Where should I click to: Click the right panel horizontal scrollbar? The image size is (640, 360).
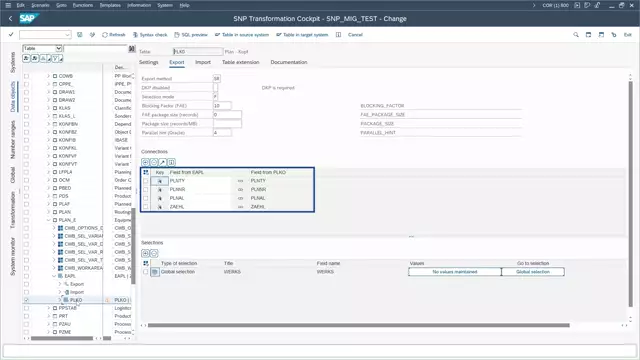[358, 325]
